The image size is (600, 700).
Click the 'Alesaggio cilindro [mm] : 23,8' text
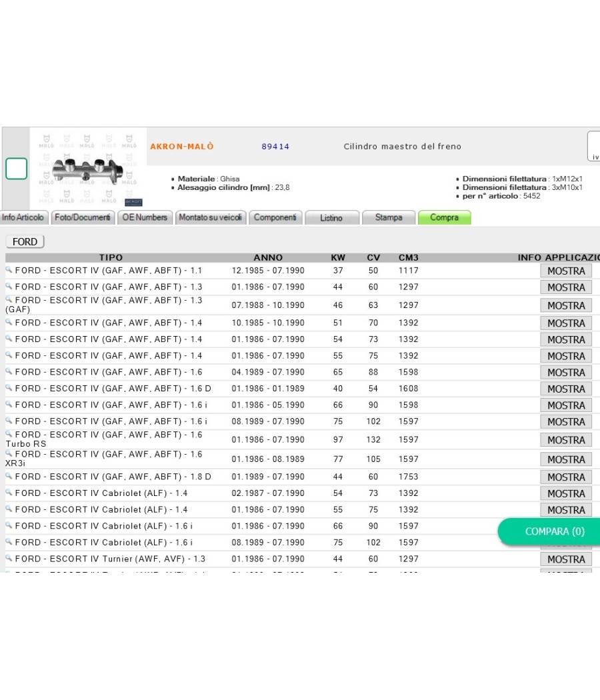[x=233, y=187]
